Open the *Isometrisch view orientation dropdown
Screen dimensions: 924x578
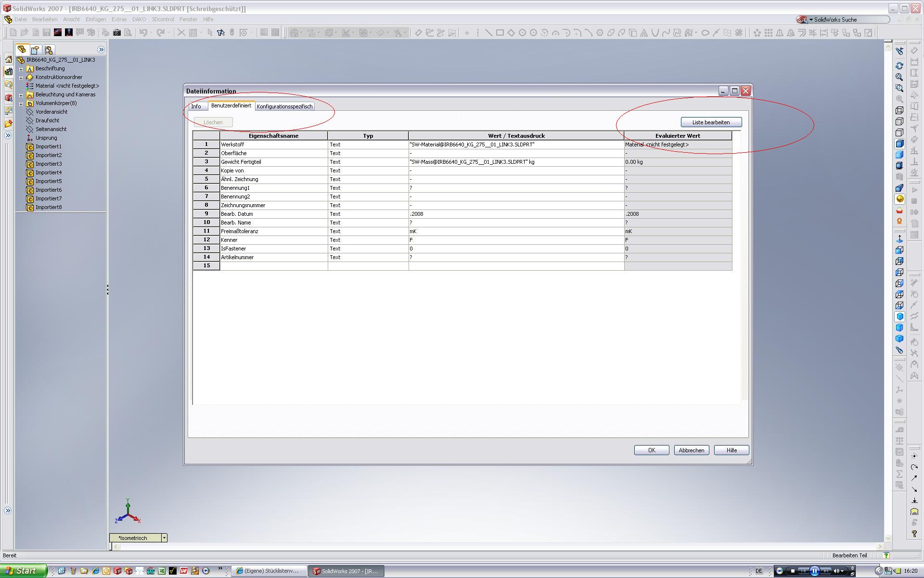164,538
